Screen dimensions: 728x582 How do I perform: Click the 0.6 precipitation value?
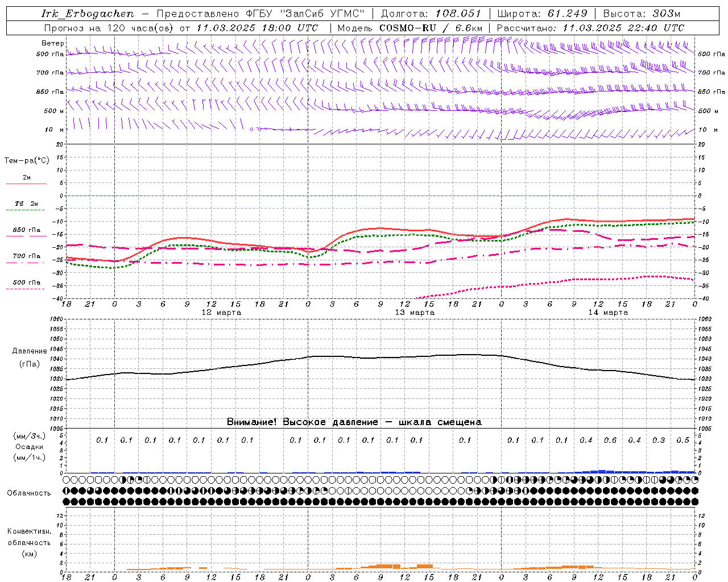pos(610,440)
